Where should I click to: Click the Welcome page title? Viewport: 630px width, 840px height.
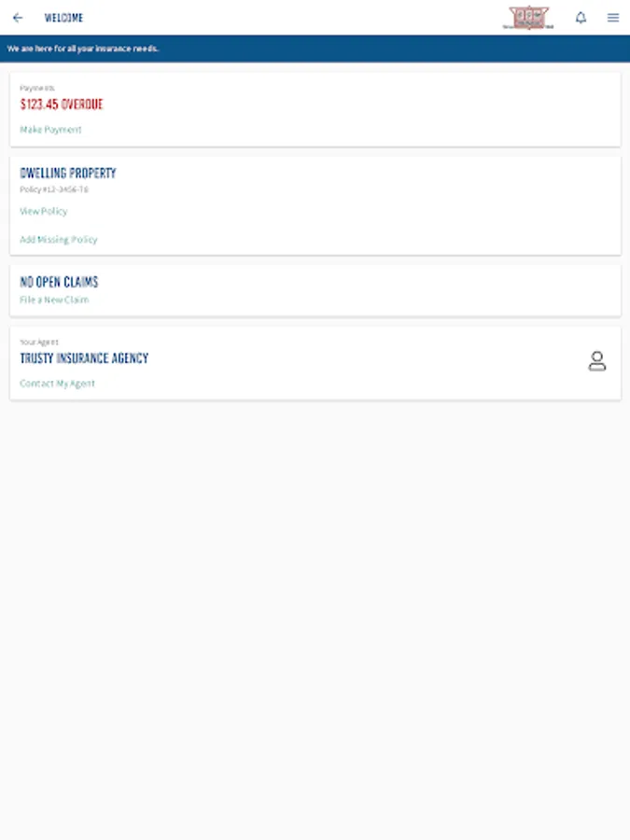[x=63, y=18]
